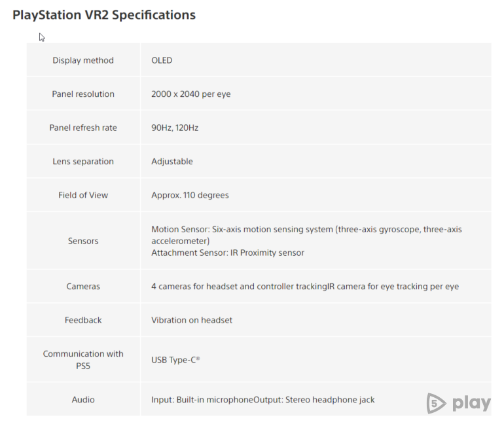Select the Cameras row label
The height and width of the screenshot is (426, 504).
[x=83, y=287]
